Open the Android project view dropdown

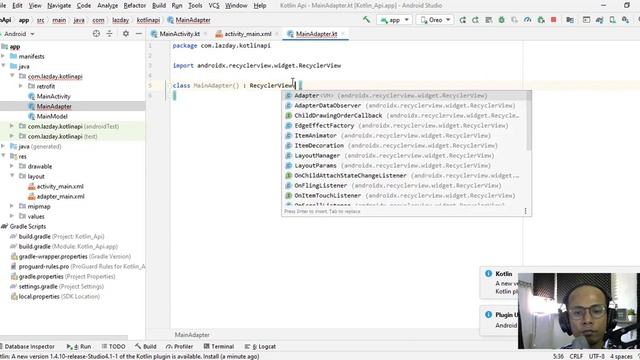click(x=18, y=34)
